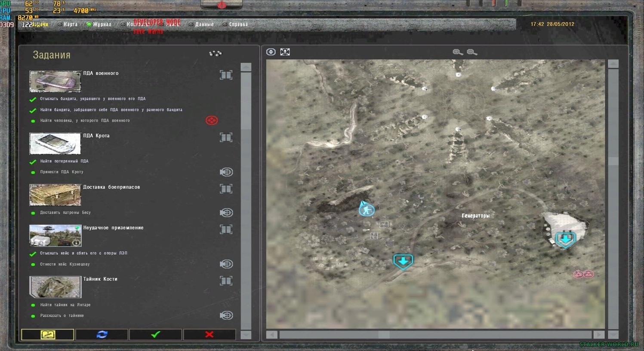Select completed objective Найти потерянный ПДА
Viewport: 644px width, 351px height.
point(64,161)
